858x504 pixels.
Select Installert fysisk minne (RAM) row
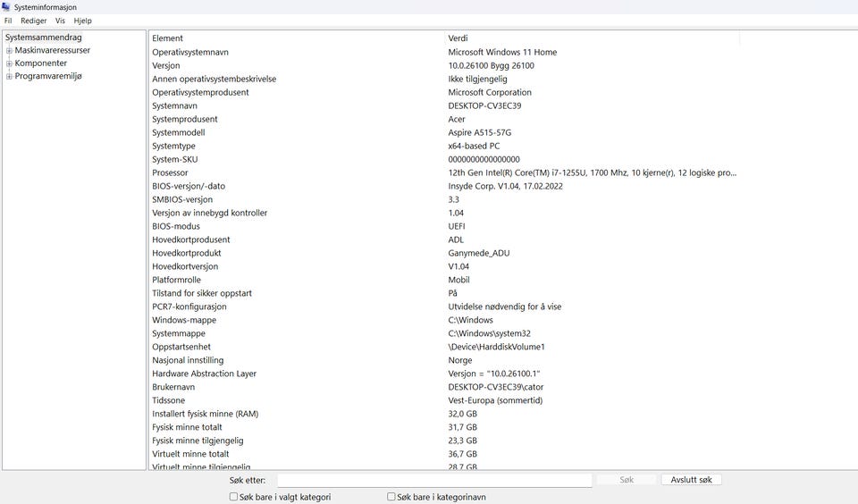click(x=206, y=415)
